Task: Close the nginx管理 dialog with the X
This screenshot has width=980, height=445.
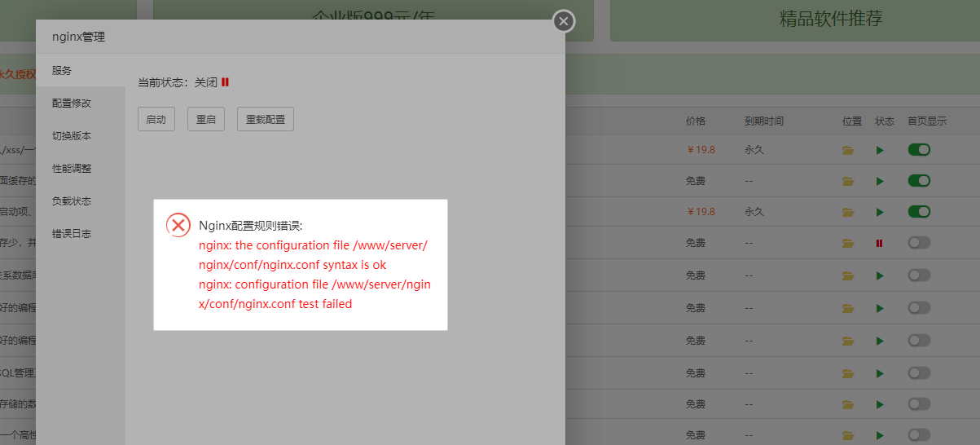Action: tap(564, 21)
